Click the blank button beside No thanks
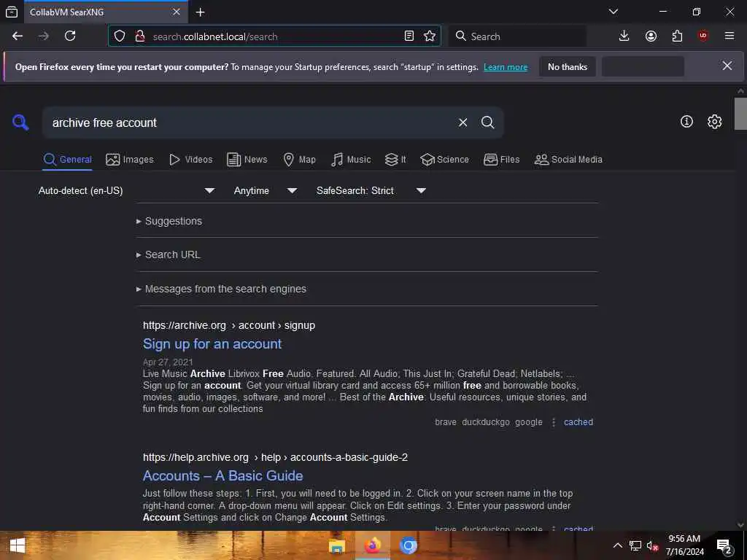 pyautogui.click(x=643, y=66)
